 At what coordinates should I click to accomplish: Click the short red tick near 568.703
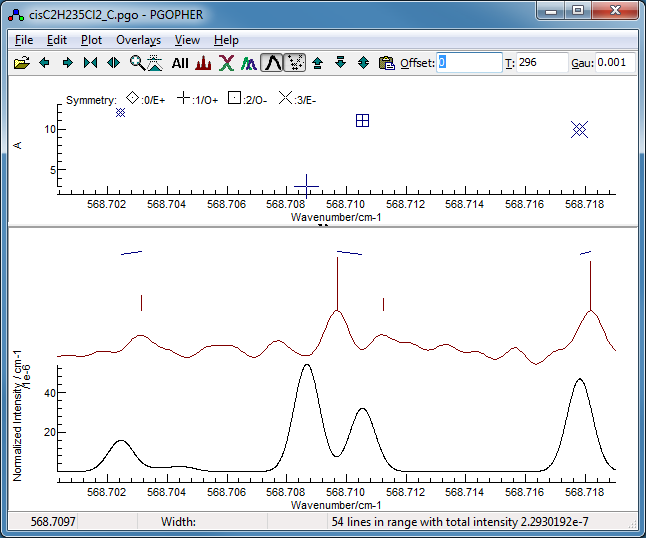pyautogui.click(x=141, y=303)
